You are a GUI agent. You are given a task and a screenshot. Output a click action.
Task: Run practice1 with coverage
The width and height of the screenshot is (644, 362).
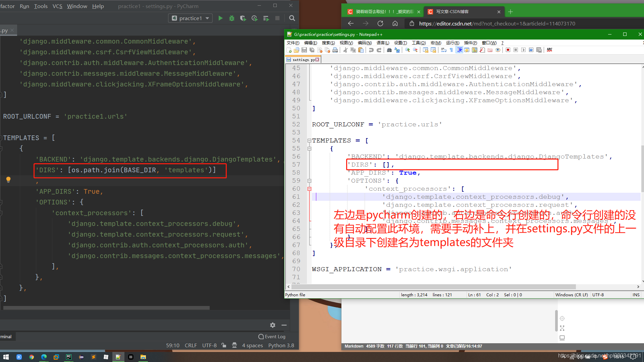pos(243,18)
